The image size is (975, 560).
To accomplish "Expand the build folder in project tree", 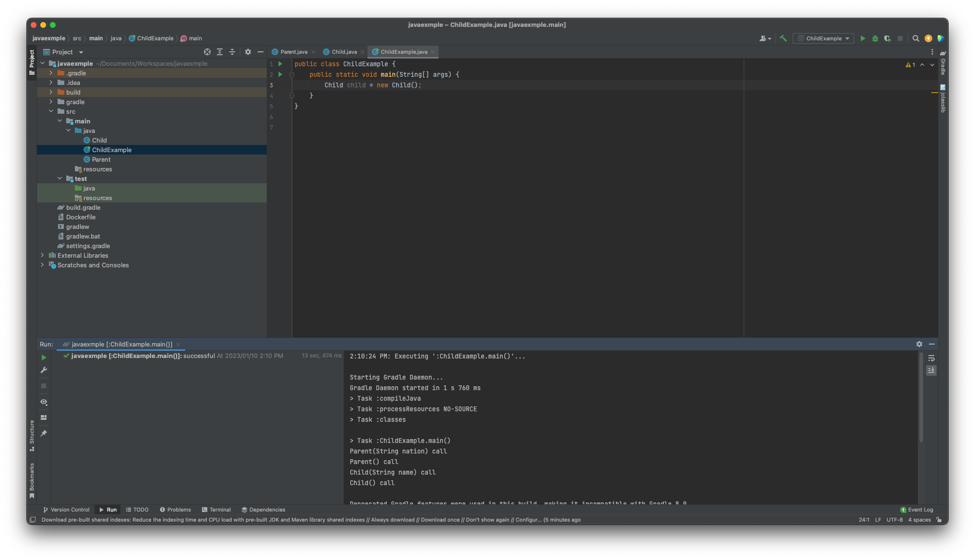I will tap(51, 92).
